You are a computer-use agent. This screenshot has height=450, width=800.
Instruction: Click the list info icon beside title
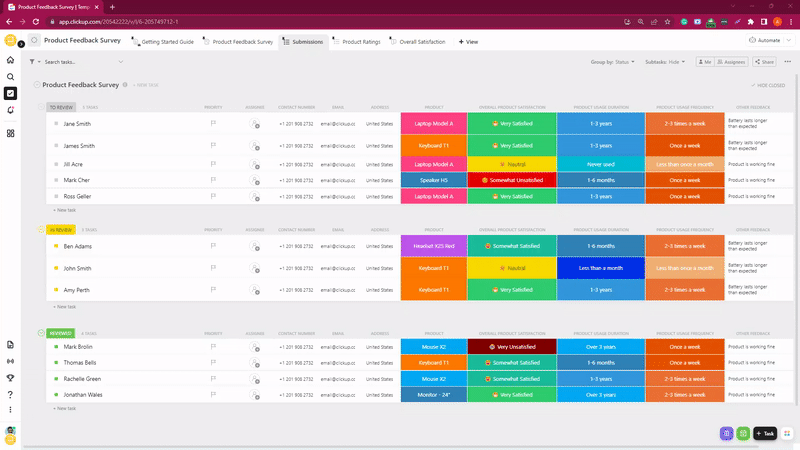coord(125,85)
